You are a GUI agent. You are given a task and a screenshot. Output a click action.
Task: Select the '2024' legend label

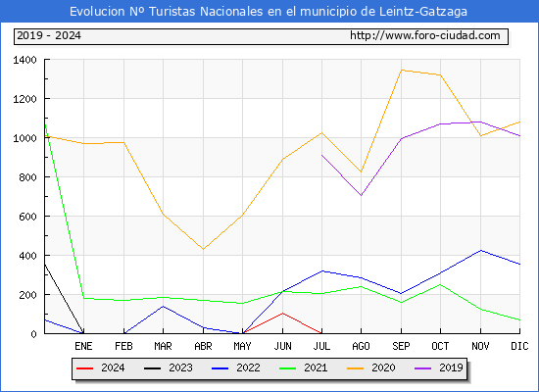click(113, 367)
